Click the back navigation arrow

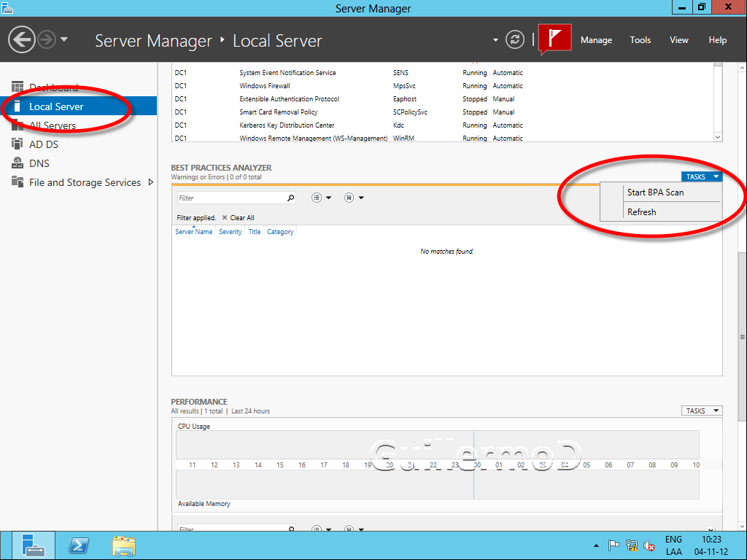coord(22,39)
